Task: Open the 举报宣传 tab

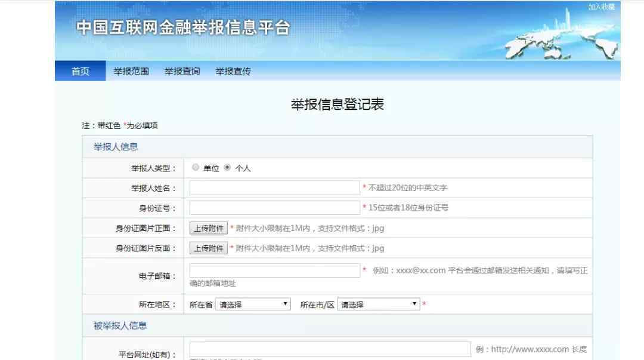Action: tap(233, 71)
